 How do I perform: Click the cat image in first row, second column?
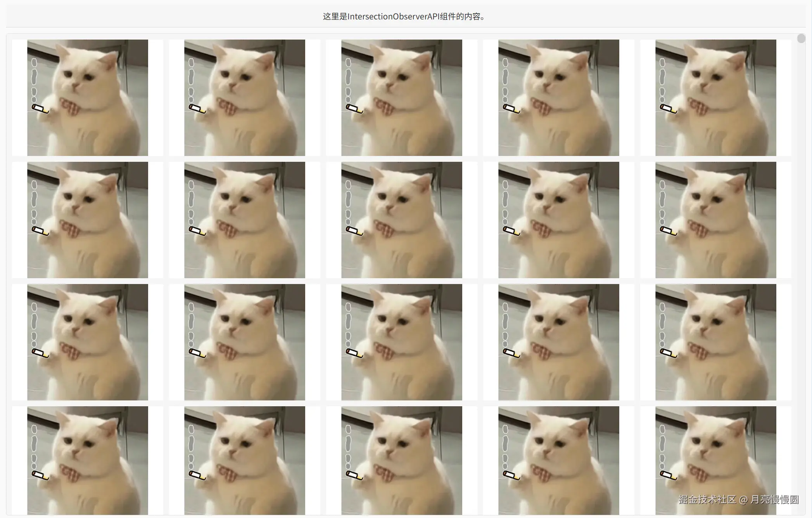[x=245, y=97]
